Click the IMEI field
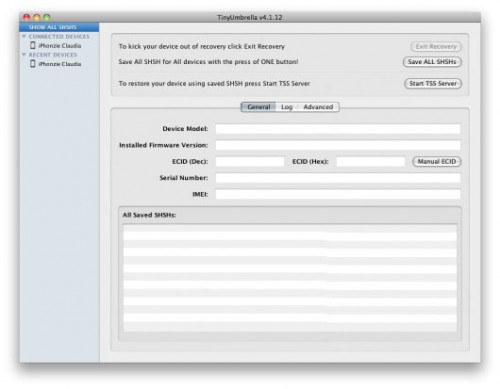Image resolution: width=500 pixels, height=389 pixels. pos(338,194)
